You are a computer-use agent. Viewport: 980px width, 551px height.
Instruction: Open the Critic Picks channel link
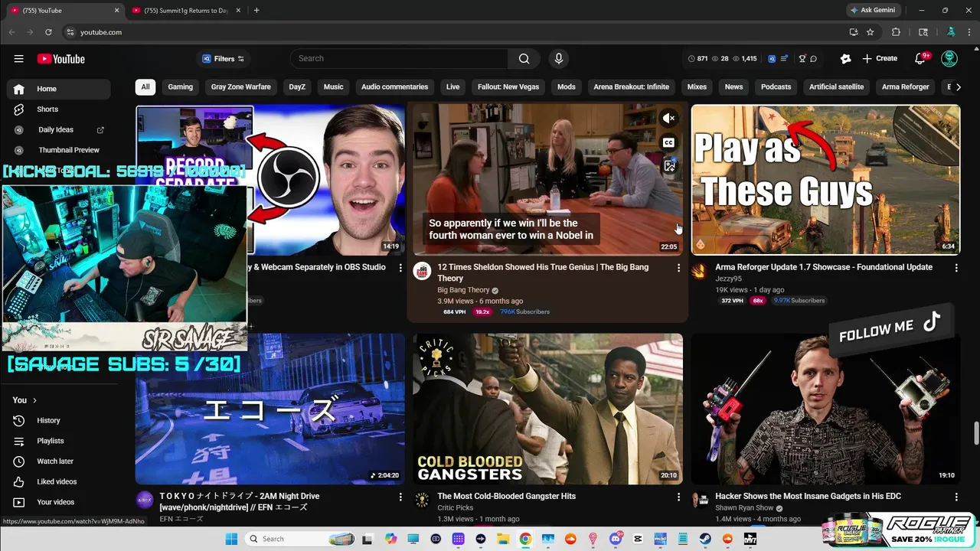[x=456, y=507]
